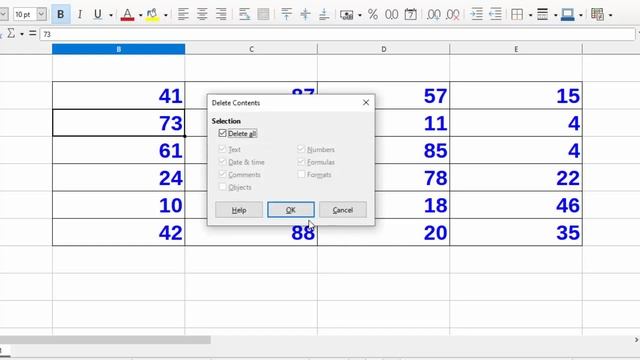This screenshot has width=640, height=360.
Task: Toggle the Date & time checkbox
Action: click(x=222, y=162)
